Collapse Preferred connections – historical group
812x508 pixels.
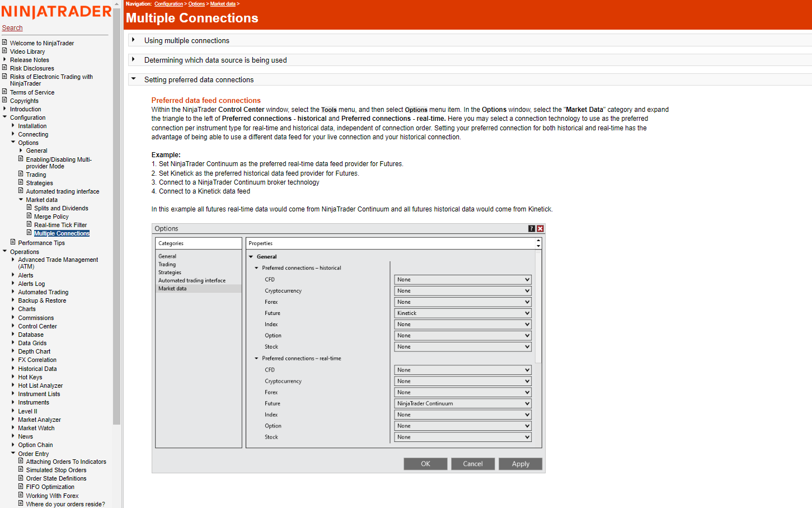[x=257, y=268]
